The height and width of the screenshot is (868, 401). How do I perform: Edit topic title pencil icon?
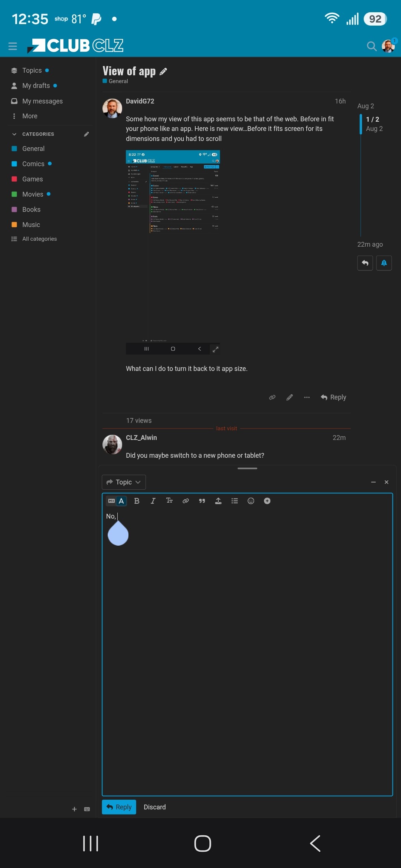point(163,72)
